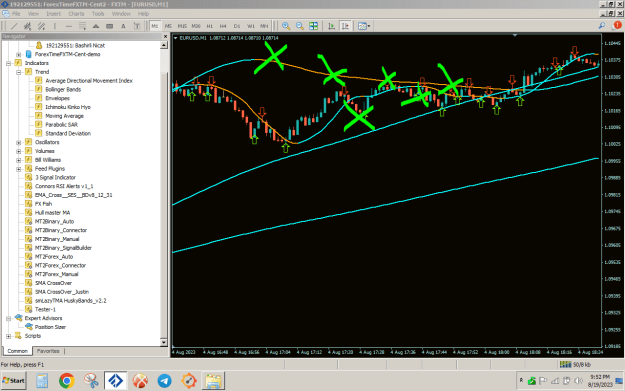The height and width of the screenshot is (391, 625).
Task: Select the Vertical Line tool
Action: point(55,26)
